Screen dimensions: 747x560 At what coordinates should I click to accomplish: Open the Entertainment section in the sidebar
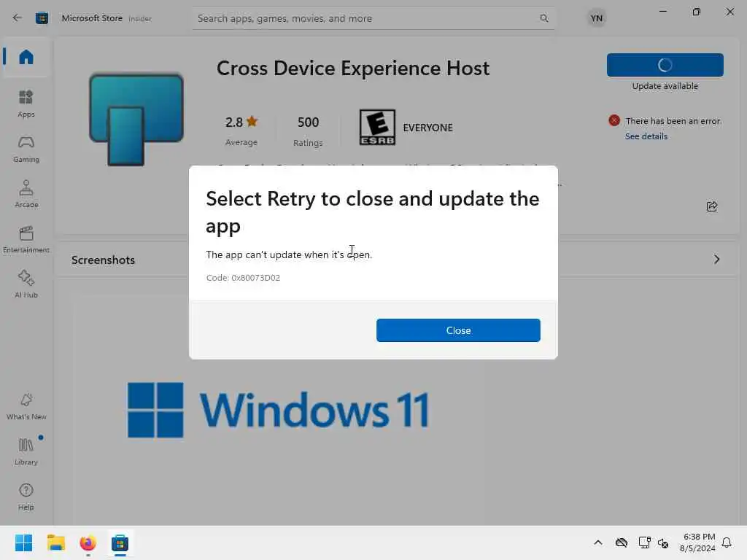pyautogui.click(x=26, y=239)
